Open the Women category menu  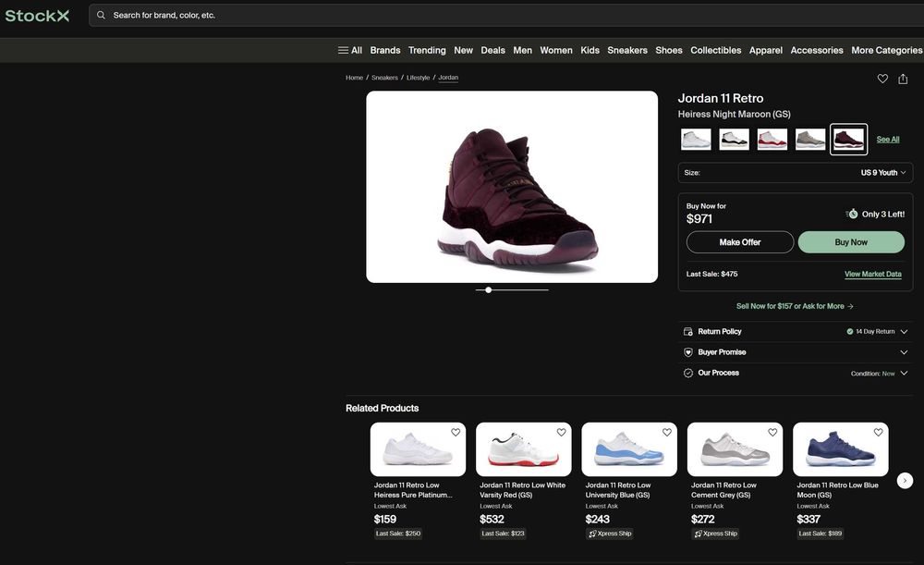555,50
